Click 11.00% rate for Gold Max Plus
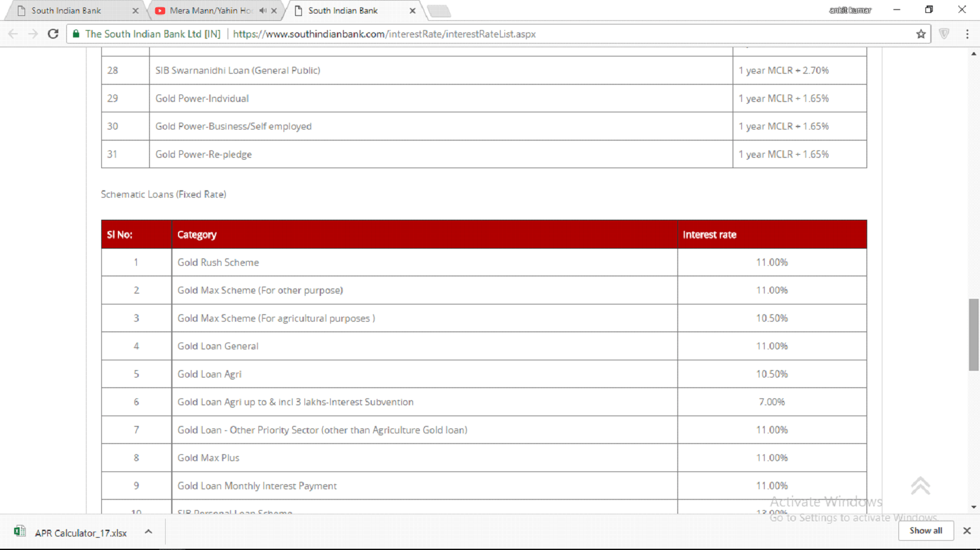This screenshot has width=980, height=550. [x=772, y=458]
